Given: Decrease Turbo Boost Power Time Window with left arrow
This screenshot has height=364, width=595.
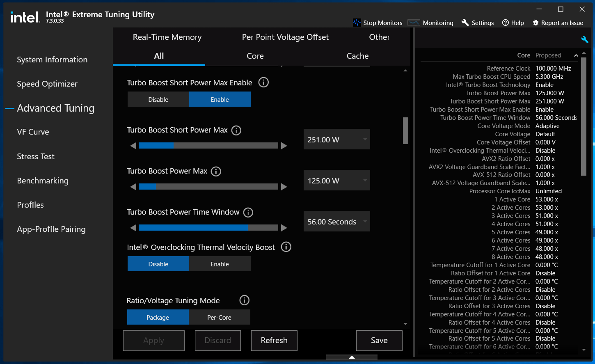Looking at the screenshot, I should pyautogui.click(x=133, y=228).
